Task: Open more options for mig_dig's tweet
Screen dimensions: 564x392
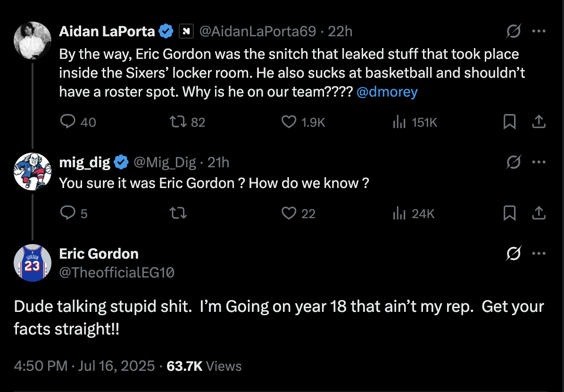Action: pos(539,163)
